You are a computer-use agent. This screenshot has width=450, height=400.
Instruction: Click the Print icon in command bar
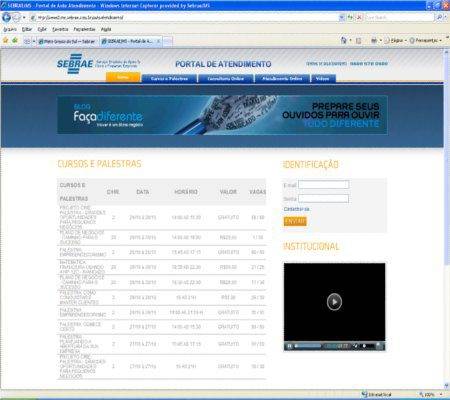(x=374, y=41)
